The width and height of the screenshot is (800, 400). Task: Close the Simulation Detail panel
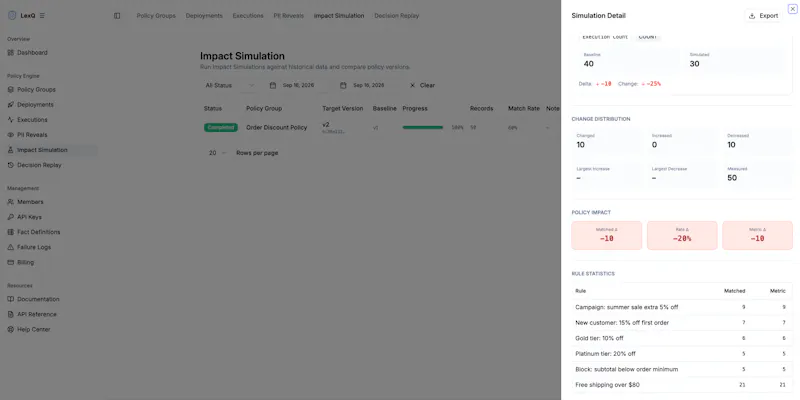tap(792, 9)
